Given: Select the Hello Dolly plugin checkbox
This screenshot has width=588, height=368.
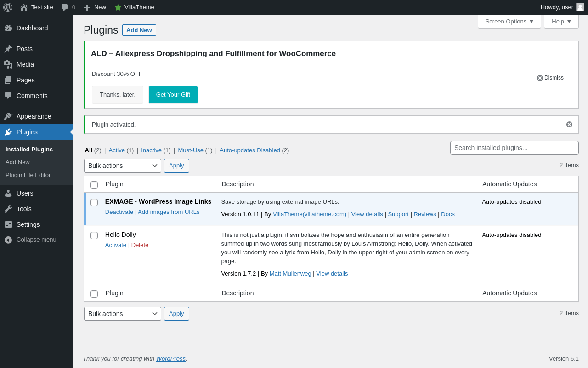Looking at the screenshot, I should [94, 236].
